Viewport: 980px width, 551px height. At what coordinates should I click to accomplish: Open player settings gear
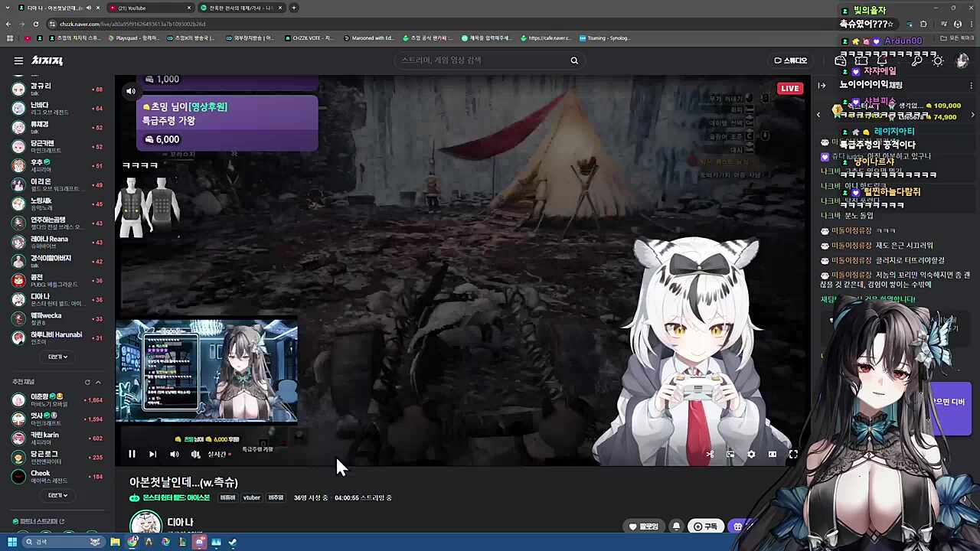751,454
